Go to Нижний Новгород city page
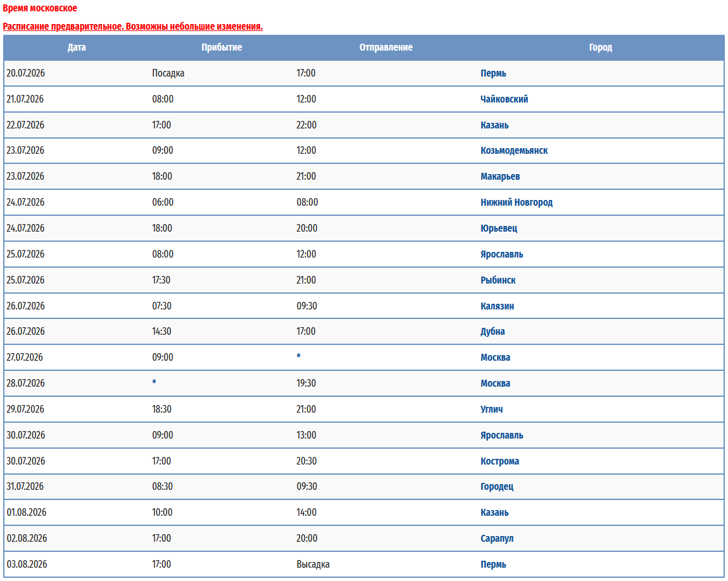Screen dimensions: 728x581 click(517, 203)
